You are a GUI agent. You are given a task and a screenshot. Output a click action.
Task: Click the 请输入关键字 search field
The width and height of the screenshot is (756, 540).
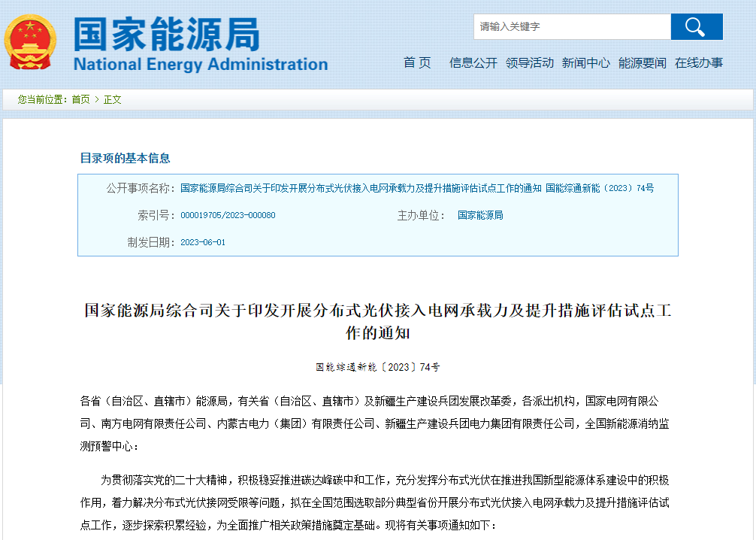point(571,27)
